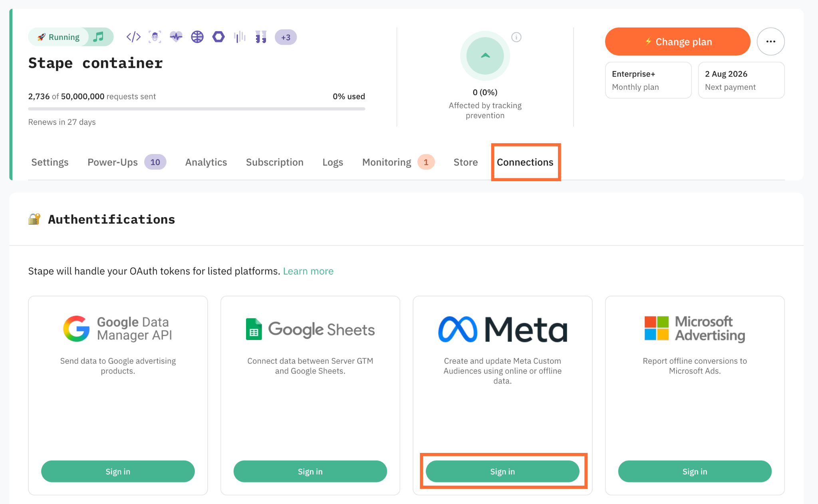Go to the Subscription tab
The width and height of the screenshot is (818, 504).
click(275, 162)
